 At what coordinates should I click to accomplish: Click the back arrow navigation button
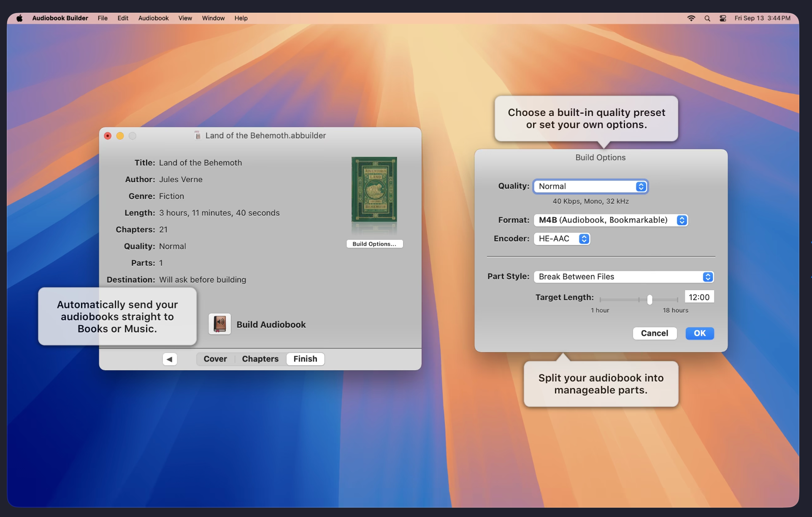coord(170,359)
